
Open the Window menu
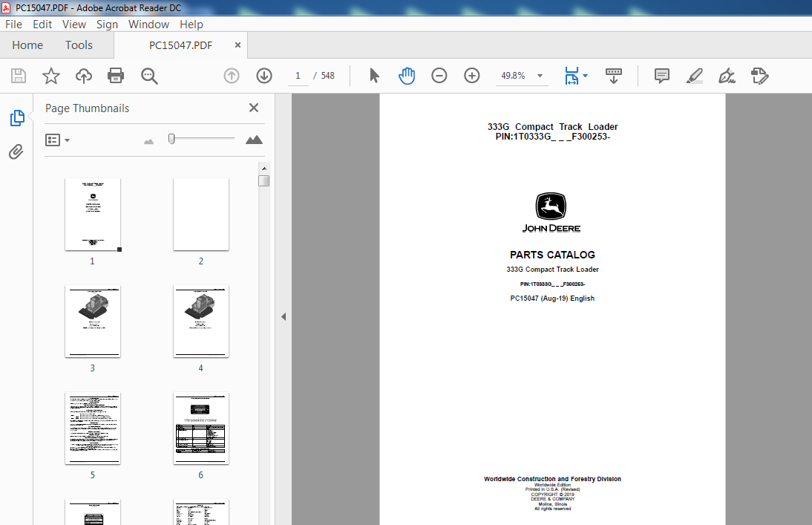[x=148, y=25]
